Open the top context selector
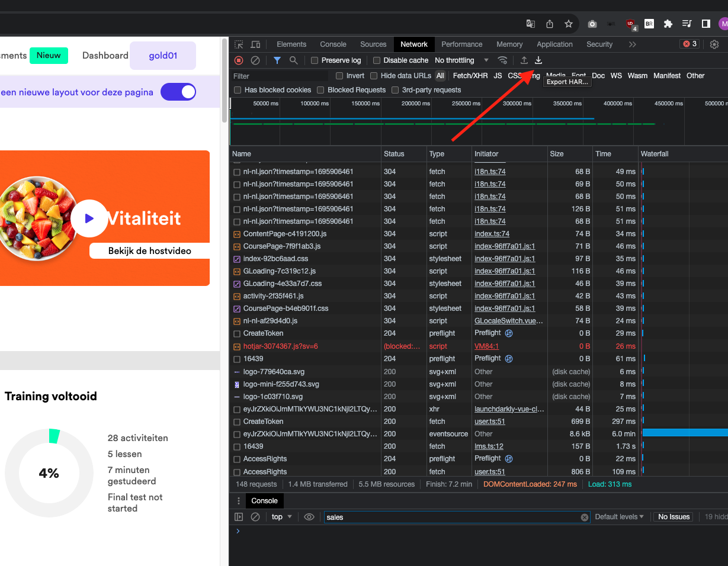This screenshot has height=566, width=728. click(282, 517)
